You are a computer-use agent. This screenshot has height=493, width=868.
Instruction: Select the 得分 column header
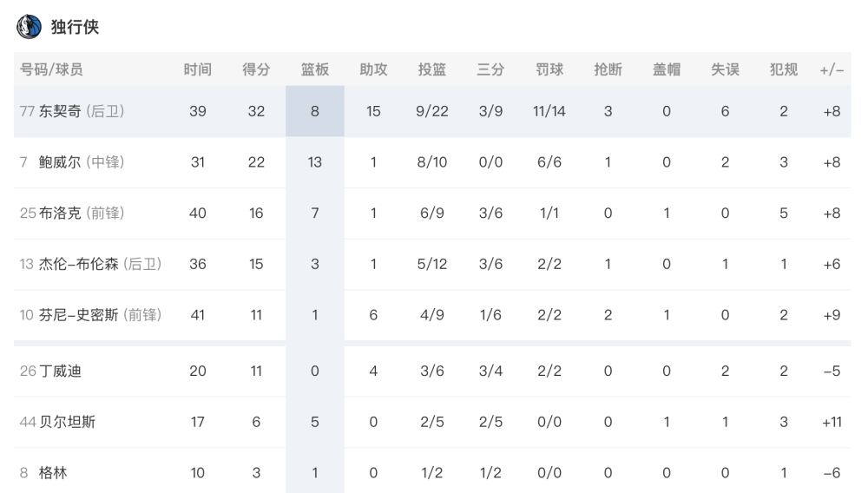[256, 69]
